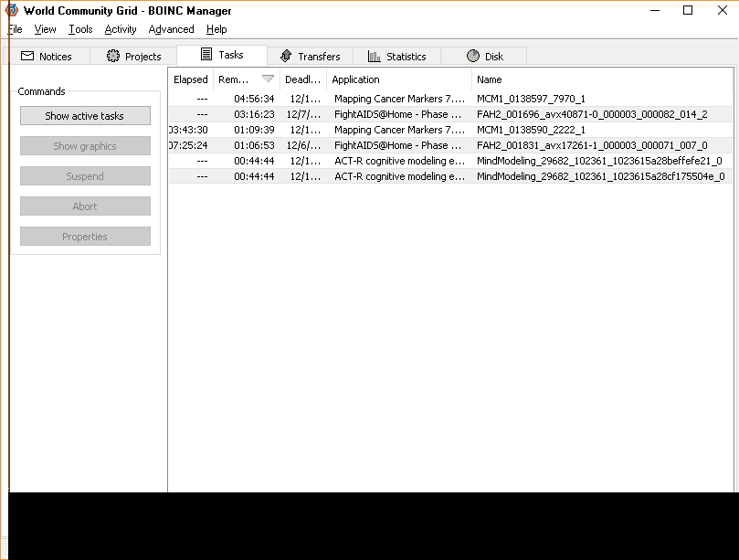Click deadline 12/6/... cell
The height and width of the screenshot is (560, 739).
[x=303, y=145]
